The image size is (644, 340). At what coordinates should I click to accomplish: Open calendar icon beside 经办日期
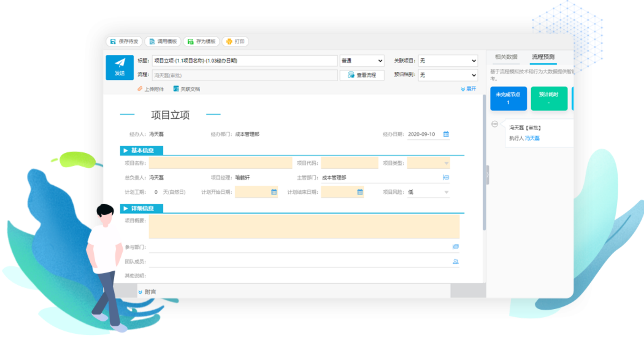tap(446, 134)
